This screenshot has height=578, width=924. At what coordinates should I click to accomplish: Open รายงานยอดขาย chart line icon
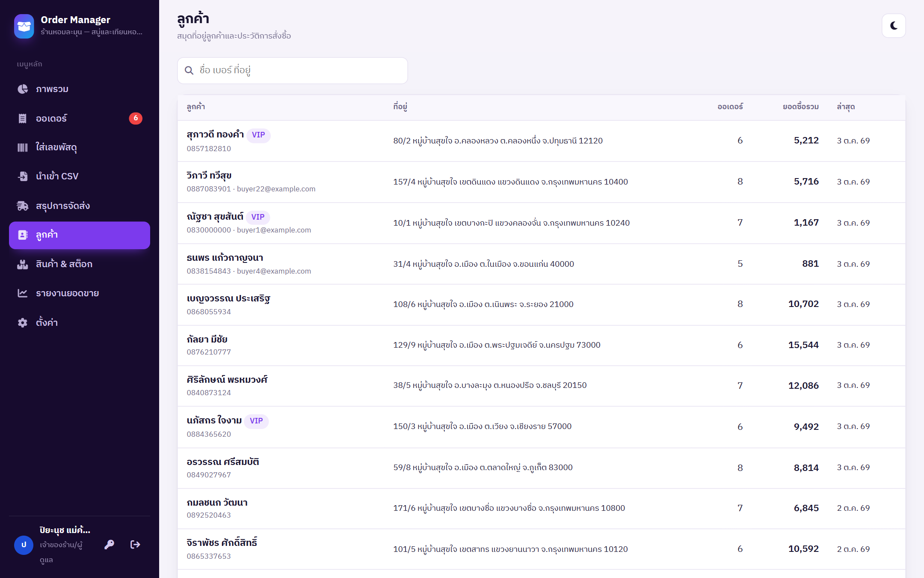click(23, 293)
